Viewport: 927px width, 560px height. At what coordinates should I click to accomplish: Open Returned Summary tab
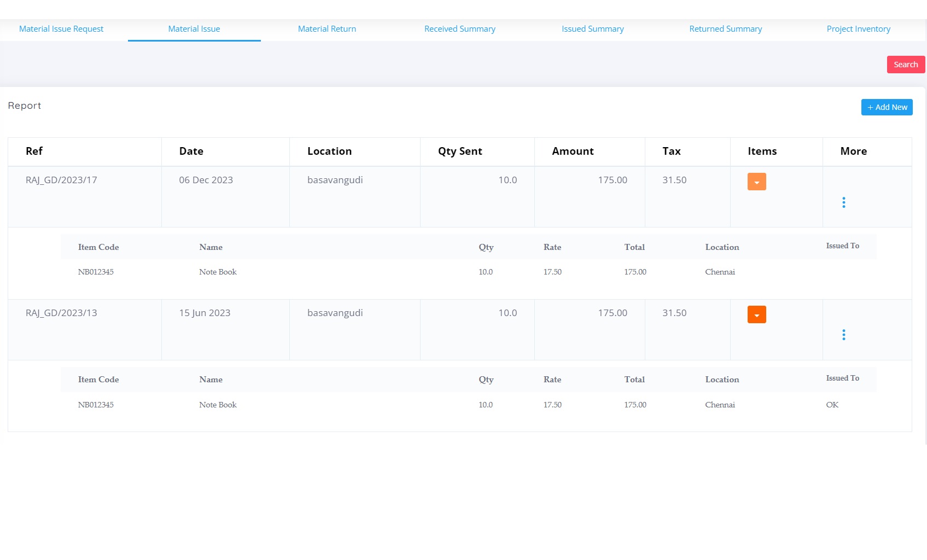pos(725,29)
